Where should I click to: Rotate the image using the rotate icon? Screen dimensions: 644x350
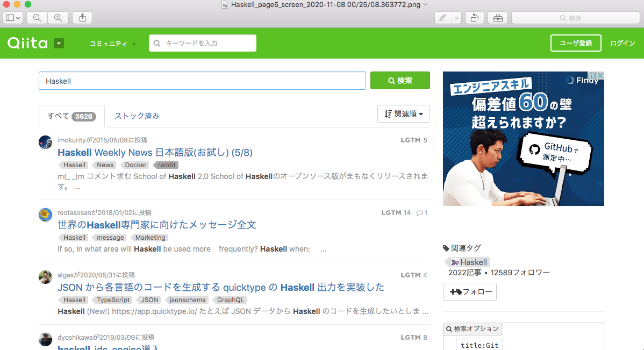tap(475, 18)
